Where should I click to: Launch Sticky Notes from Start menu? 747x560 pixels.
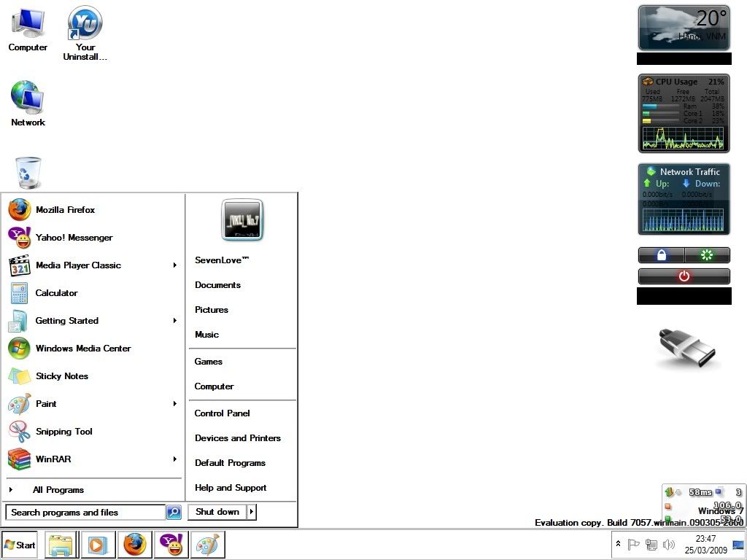[x=61, y=376]
